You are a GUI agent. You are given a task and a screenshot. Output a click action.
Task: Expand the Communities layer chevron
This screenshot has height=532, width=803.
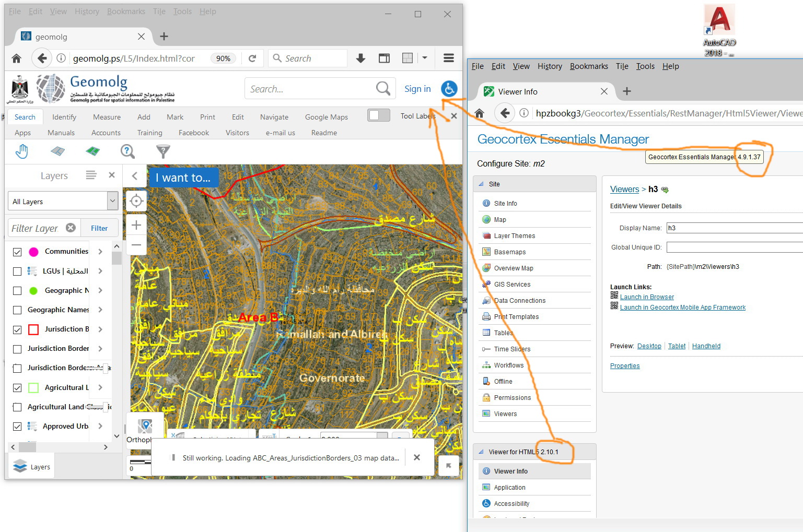click(100, 251)
